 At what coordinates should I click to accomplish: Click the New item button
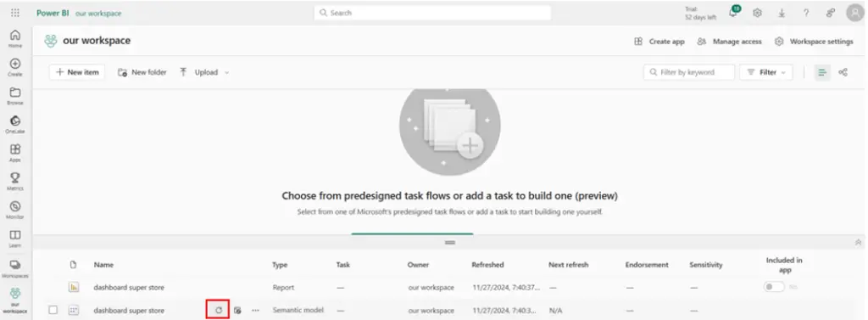[77, 72]
